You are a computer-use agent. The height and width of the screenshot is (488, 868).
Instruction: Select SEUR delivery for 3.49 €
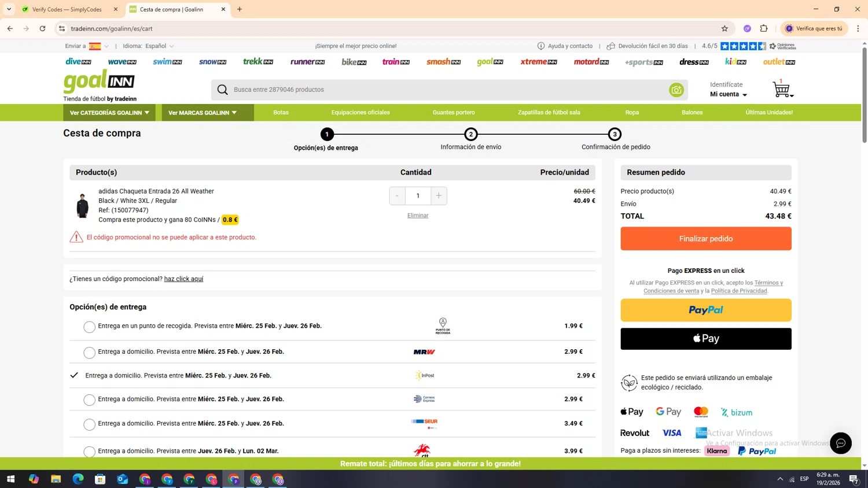point(89,424)
